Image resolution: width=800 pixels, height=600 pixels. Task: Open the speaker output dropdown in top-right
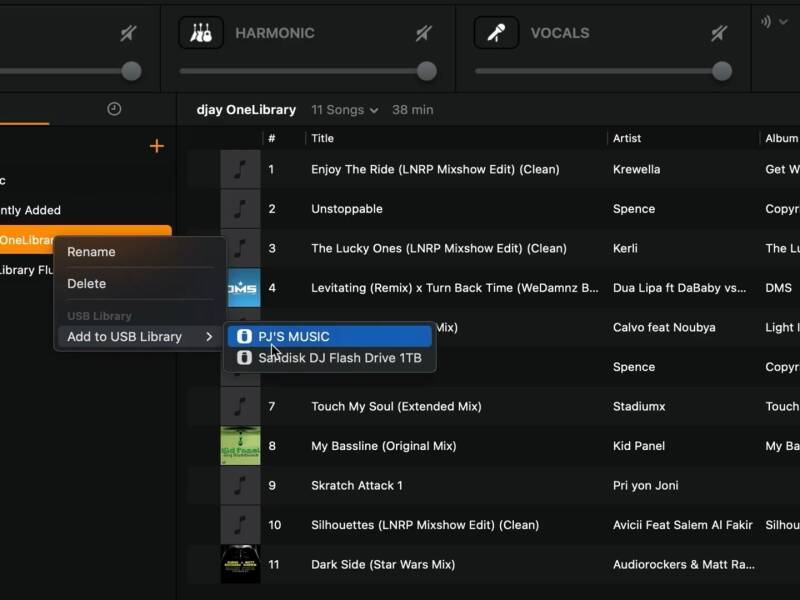pyautogui.click(x=774, y=21)
